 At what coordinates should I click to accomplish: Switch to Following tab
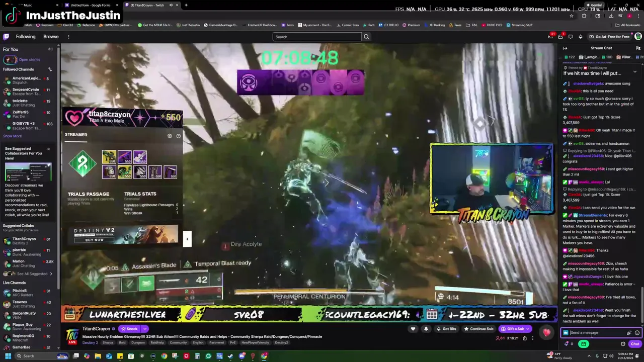pos(26,37)
